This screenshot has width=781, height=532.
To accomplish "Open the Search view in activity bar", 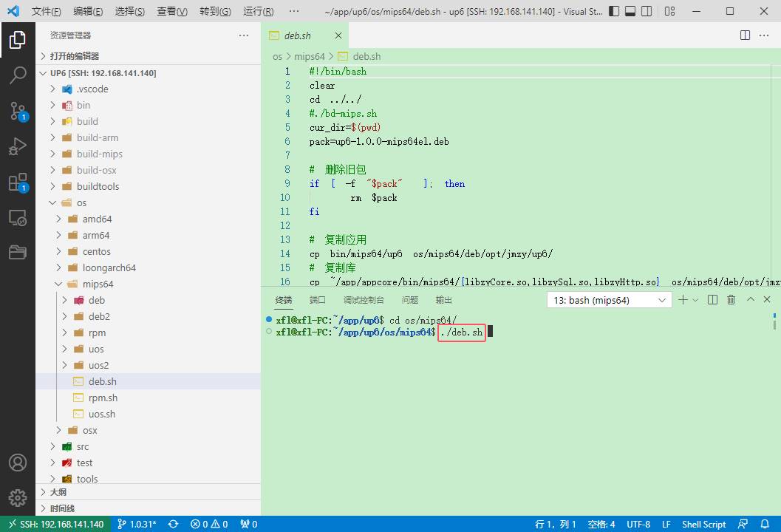I will [18, 75].
